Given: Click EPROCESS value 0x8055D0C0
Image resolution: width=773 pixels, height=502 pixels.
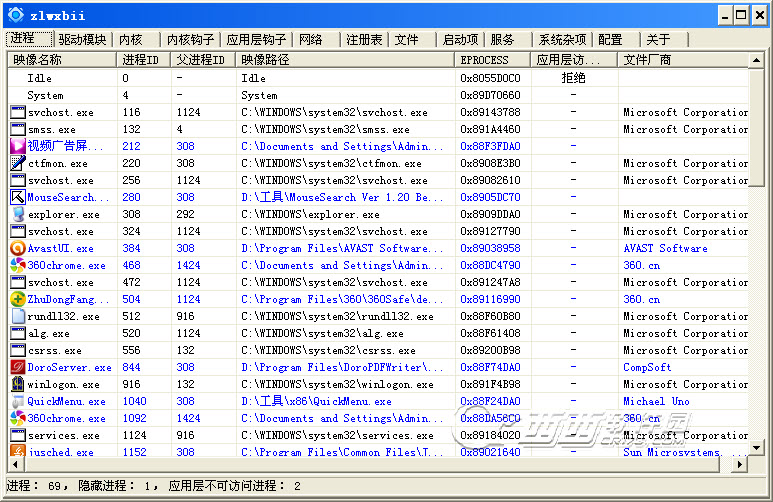Looking at the screenshot, I should click(x=490, y=78).
